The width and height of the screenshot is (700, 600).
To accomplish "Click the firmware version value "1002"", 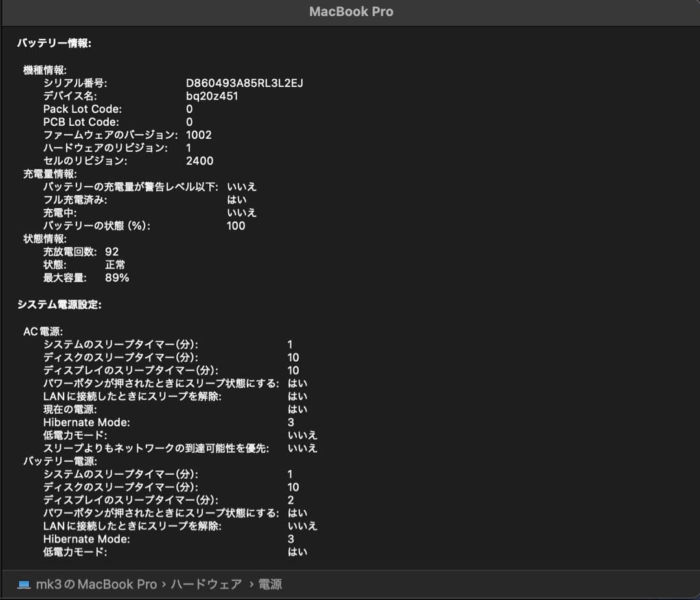I will pos(201,134).
